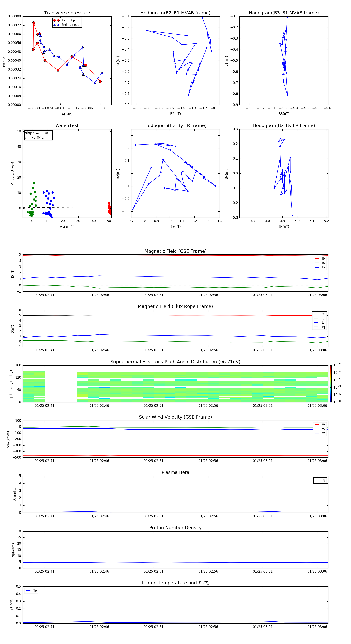Click the 'Magnetic Field (Flux Rope Frame)' title
This screenshot has height=644, width=351.
175,307
